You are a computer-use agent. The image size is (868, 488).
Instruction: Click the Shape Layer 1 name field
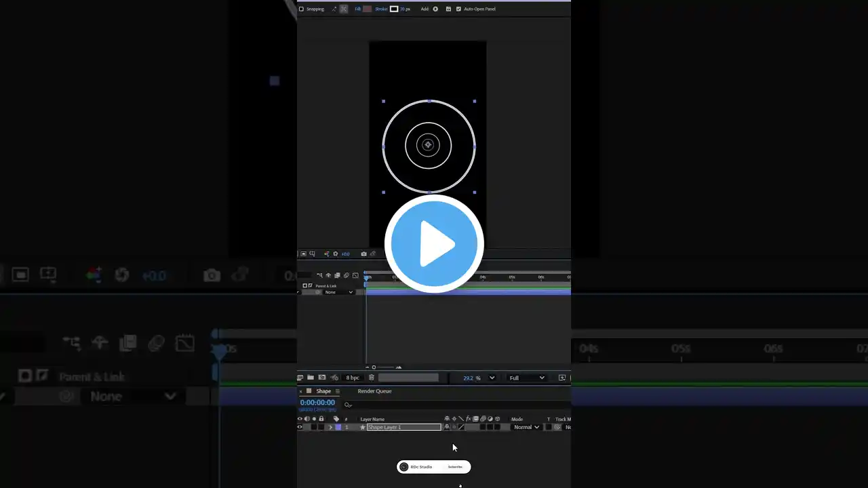pyautogui.click(x=404, y=427)
